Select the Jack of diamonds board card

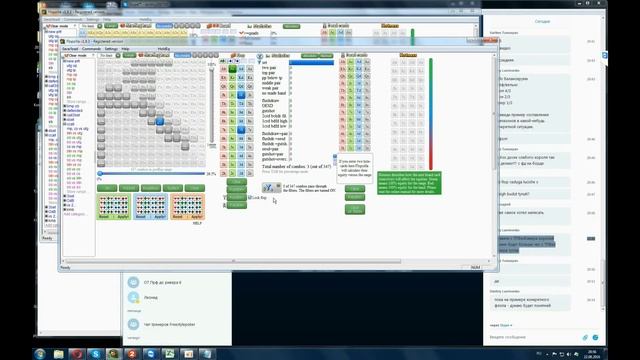[x=241, y=95]
